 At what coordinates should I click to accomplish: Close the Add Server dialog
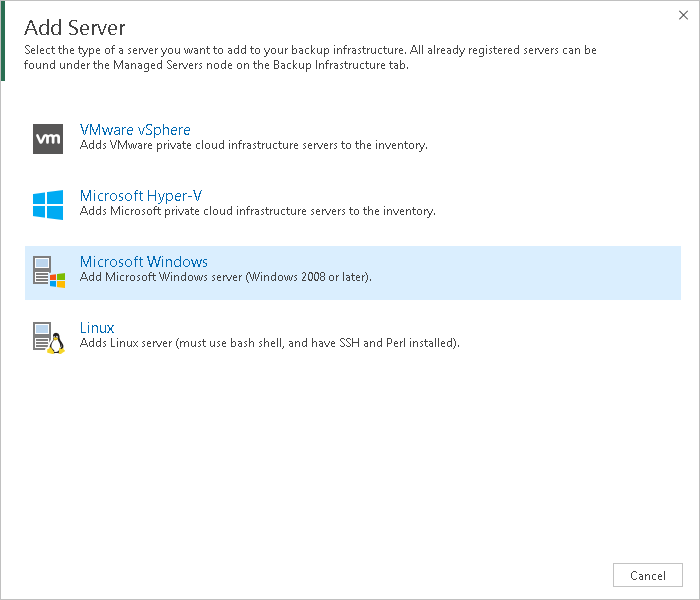682,15
